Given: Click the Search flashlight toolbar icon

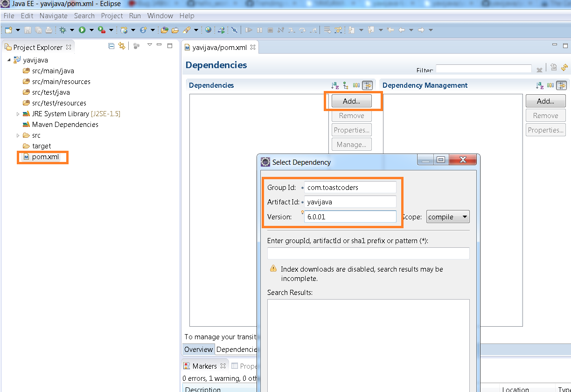Looking at the screenshot, I should 187,30.
